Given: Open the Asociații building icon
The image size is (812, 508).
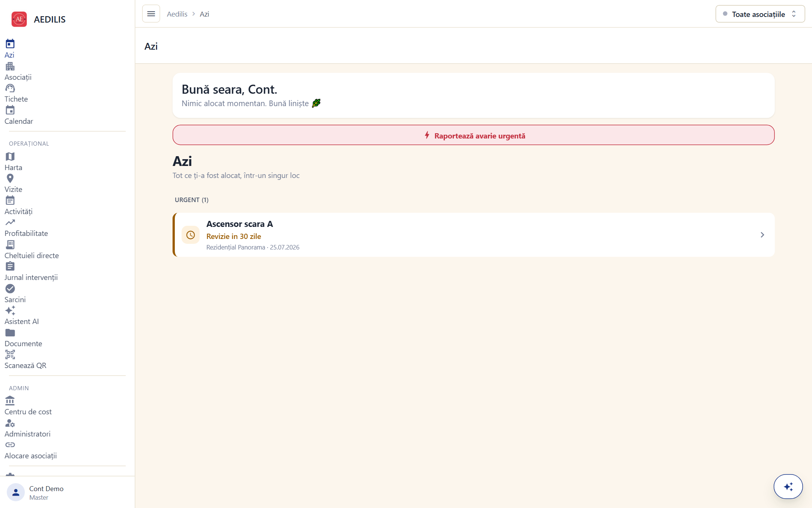Looking at the screenshot, I should (x=10, y=66).
